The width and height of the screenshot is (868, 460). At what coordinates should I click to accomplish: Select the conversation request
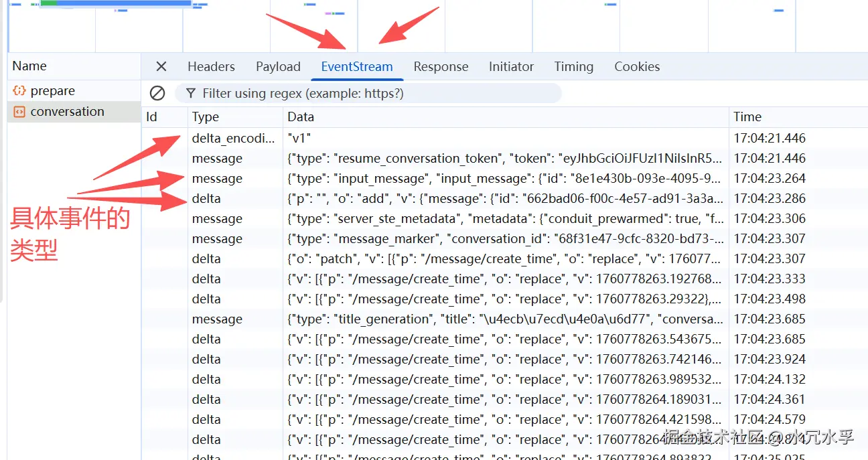pyautogui.click(x=74, y=112)
